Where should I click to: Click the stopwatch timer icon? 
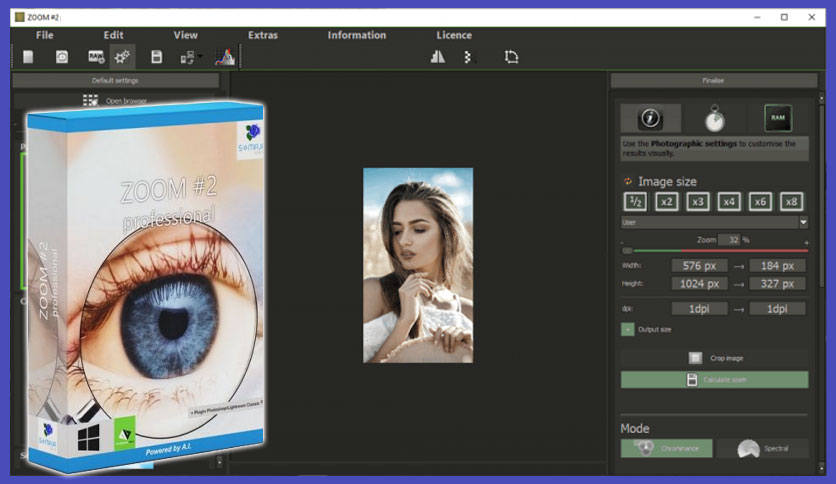click(714, 118)
